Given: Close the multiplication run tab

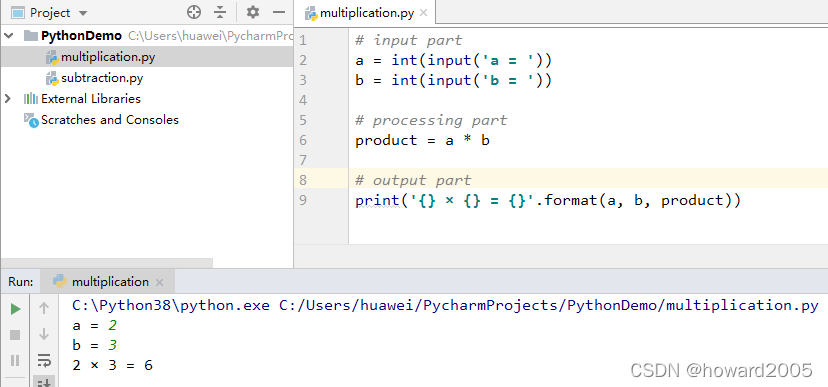Looking at the screenshot, I should [160, 282].
